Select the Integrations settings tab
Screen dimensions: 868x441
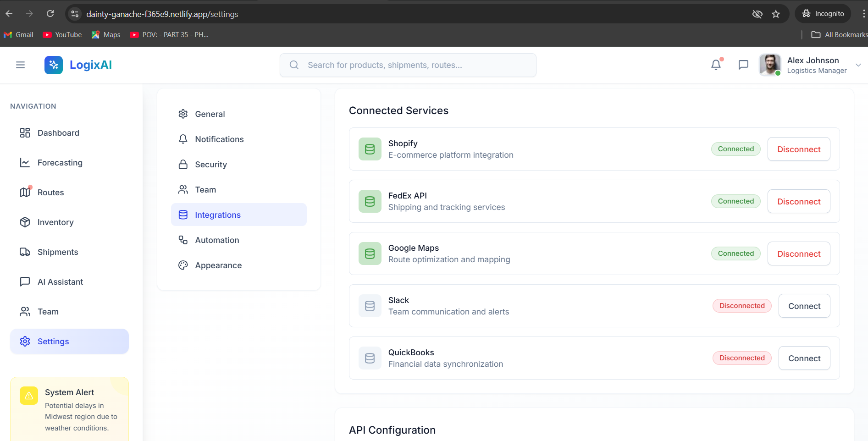[239, 215]
